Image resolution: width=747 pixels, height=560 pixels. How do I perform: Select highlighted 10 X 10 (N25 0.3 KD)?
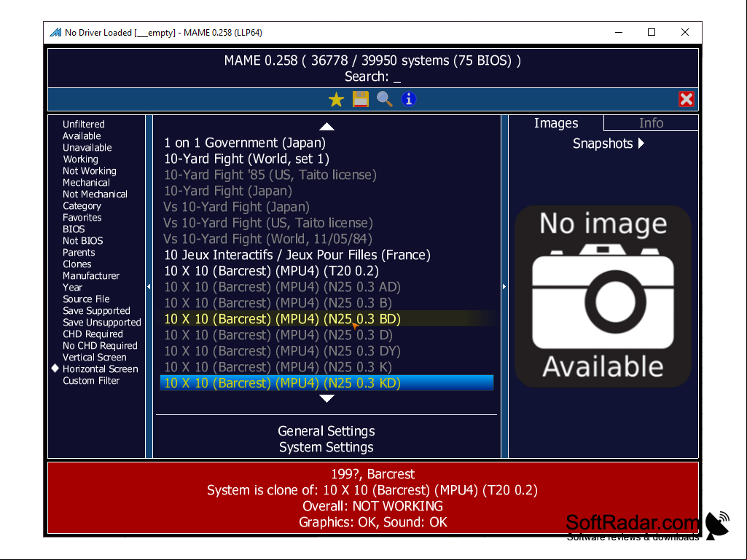[x=326, y=383]
